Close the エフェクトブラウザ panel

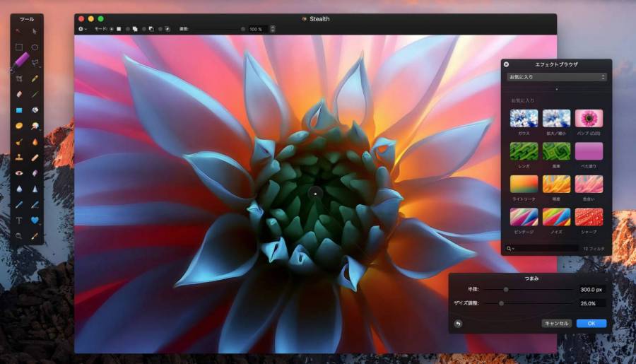click(506, 64)
